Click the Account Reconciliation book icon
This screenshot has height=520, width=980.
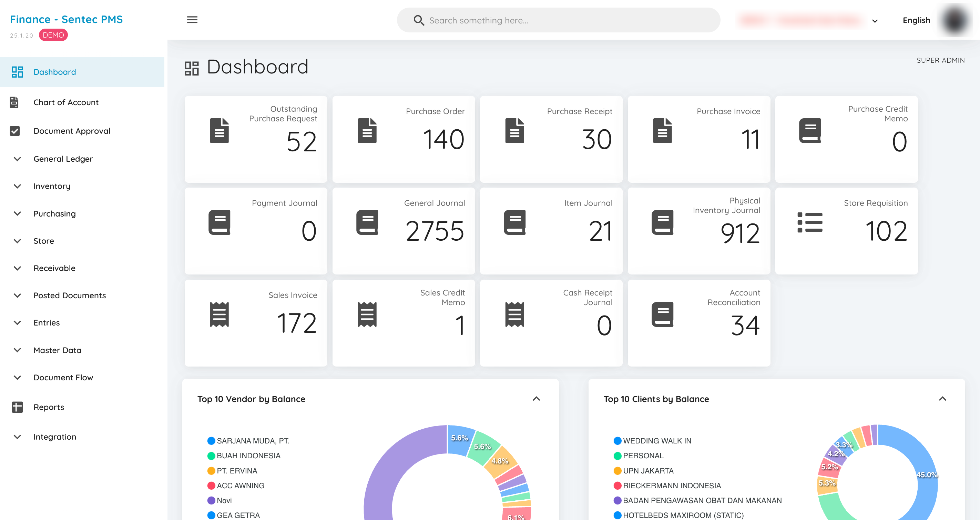tap(662, 314)
